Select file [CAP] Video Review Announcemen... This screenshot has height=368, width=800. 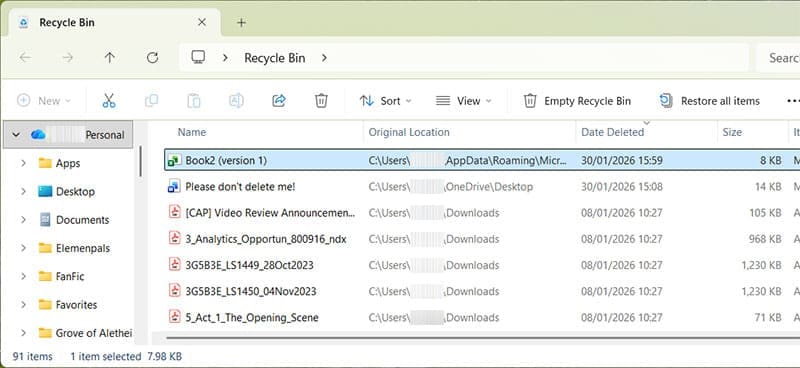269,212
